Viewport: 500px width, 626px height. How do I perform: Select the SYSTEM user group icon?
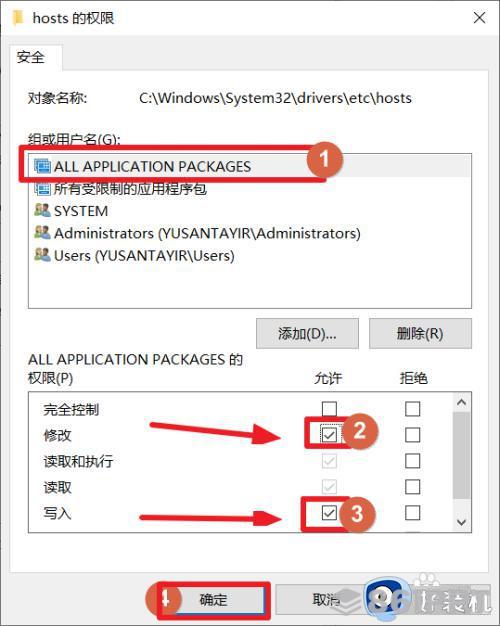pyautogui.click(x=42, y=210)
